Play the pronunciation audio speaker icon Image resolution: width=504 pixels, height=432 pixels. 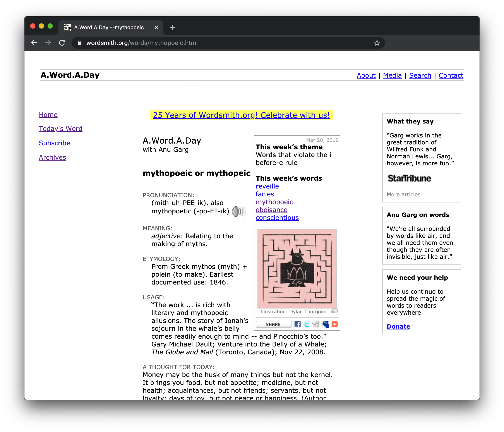pos(238,211)
